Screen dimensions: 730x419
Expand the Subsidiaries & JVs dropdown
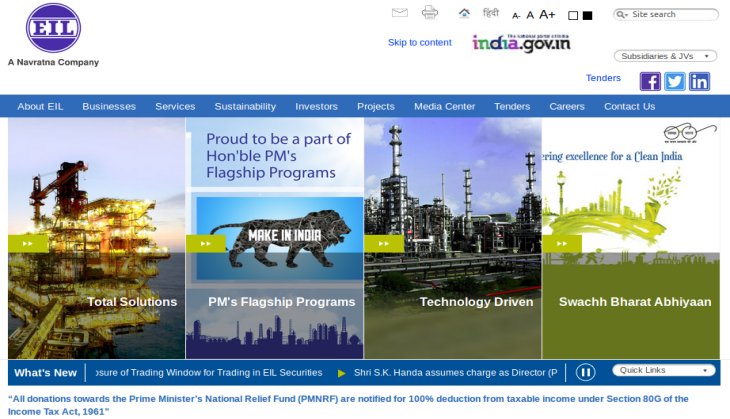coord(666,56)
